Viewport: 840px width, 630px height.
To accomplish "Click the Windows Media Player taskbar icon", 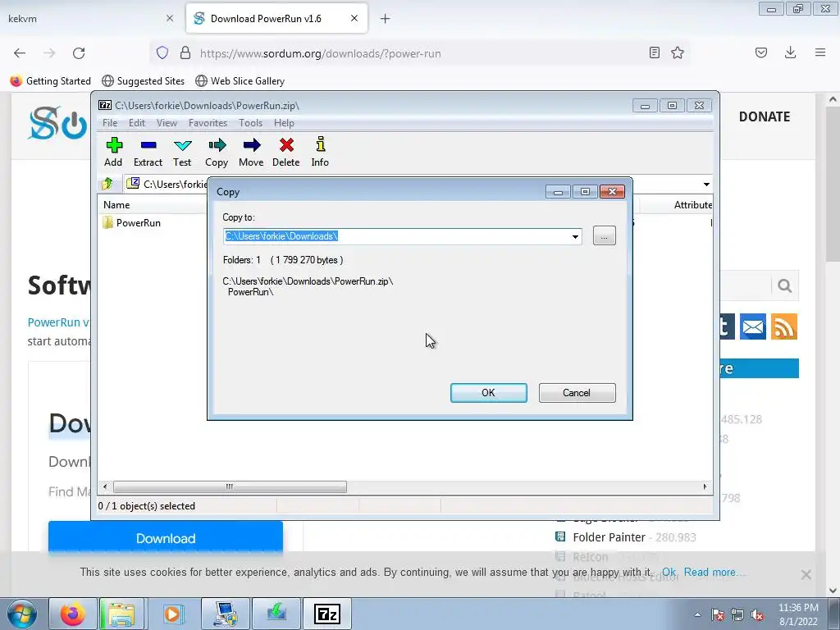I will pos(172,614).
